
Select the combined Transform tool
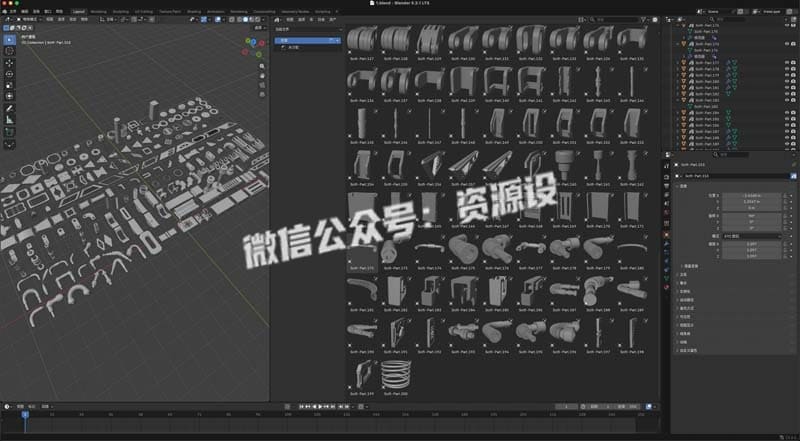coord(10,96)
